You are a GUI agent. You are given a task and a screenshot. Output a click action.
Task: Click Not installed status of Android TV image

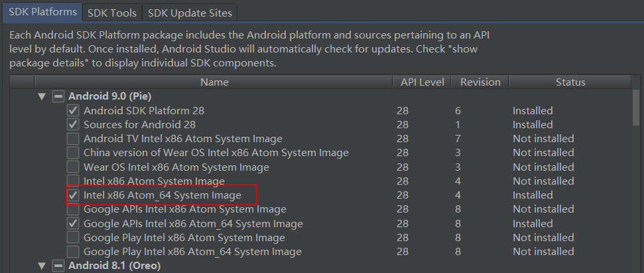543,139
